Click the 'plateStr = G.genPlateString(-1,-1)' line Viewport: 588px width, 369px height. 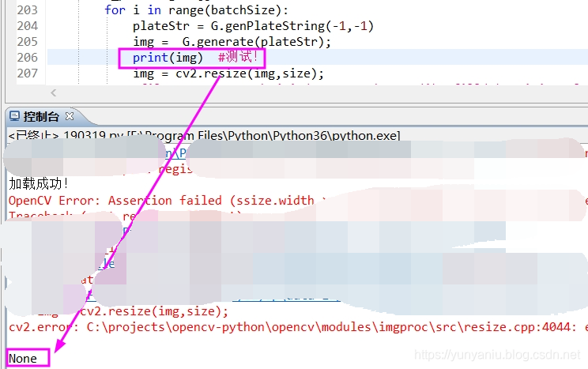point(253,26)
